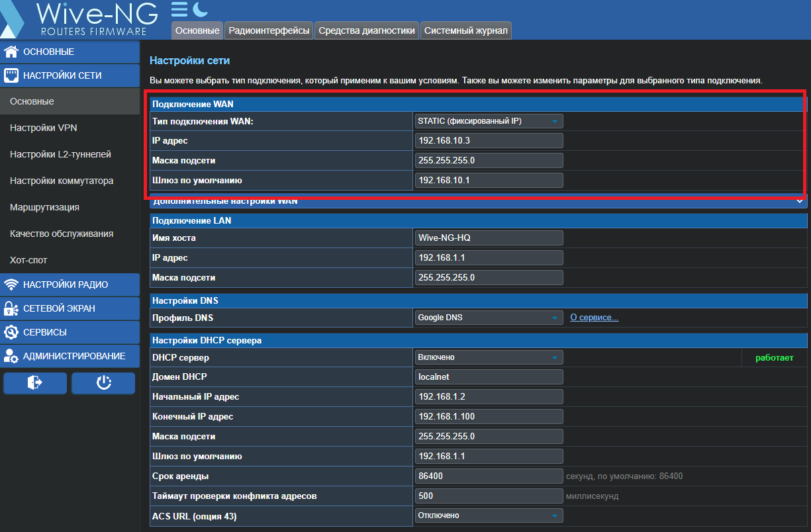Image resolution: width=811 pixels, height=532 pixels.
Task: Click the О сервисе... link
Action: pos(595,318)
